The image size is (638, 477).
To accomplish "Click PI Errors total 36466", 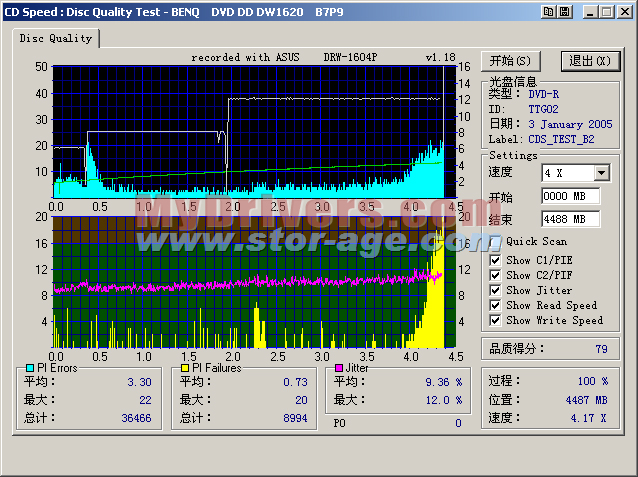I will pyautogui.click(x=136, y=418).
